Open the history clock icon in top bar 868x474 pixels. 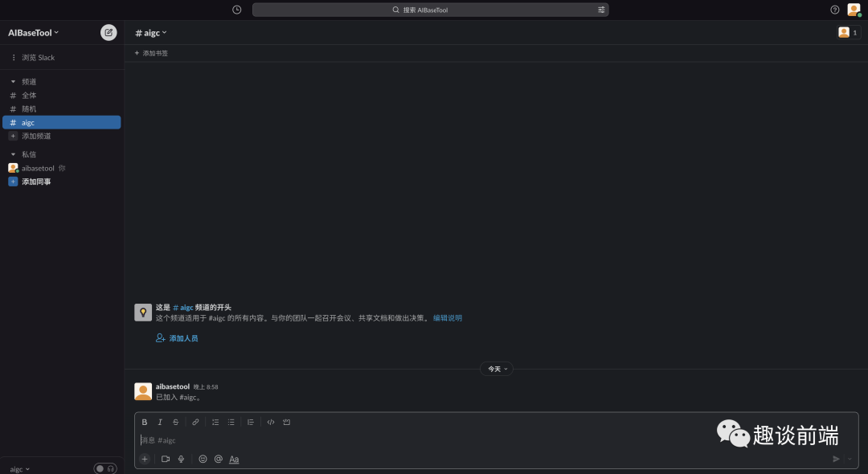235,9
